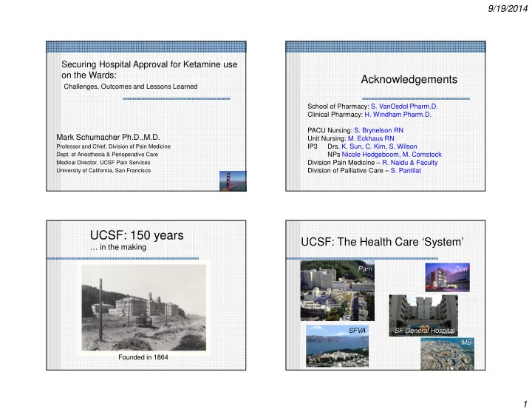The image size is (532, 412).
Task: Click the 'Acknowledgements' heading
Action: pos(409,79)
